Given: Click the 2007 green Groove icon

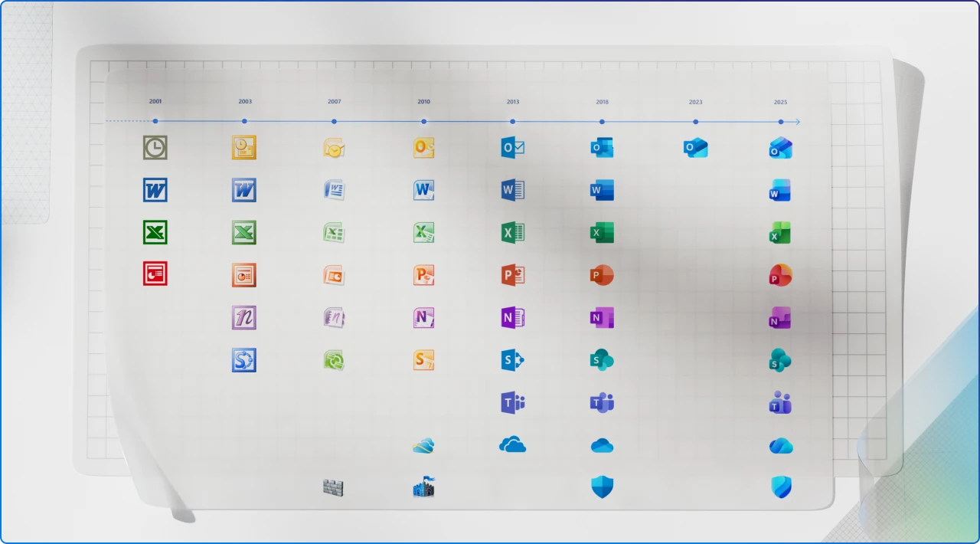Looking at the screenshot, I should pos(334,360).
